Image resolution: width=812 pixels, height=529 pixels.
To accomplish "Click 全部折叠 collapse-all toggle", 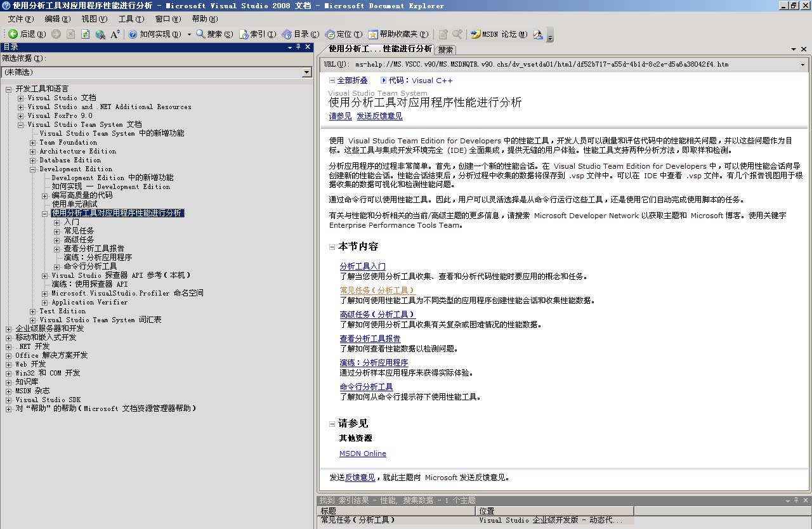I will point(348,81).
